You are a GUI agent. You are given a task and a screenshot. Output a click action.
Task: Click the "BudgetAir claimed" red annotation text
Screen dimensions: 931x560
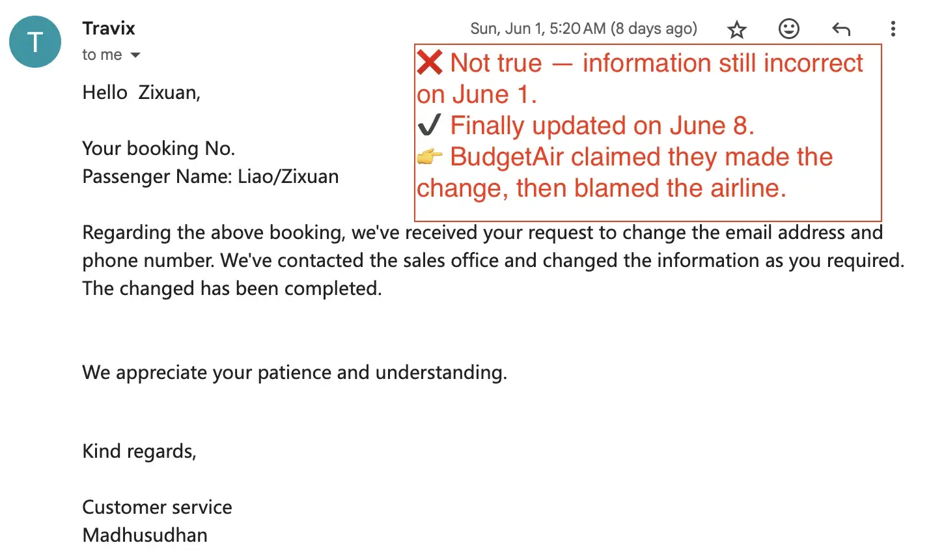point(641,157)
